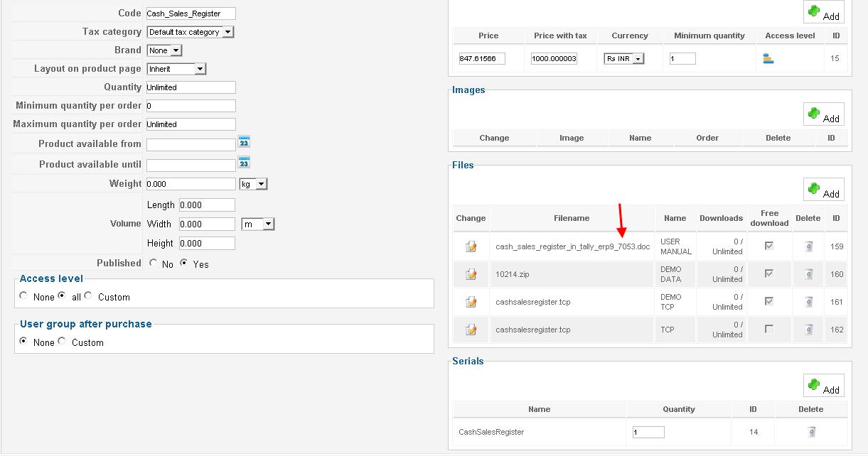Edit the DEMO TCP cashsalesregister.tcp file
Viewport: 868px width, 456px height.
pyautogui.click(x=471, y=302)
